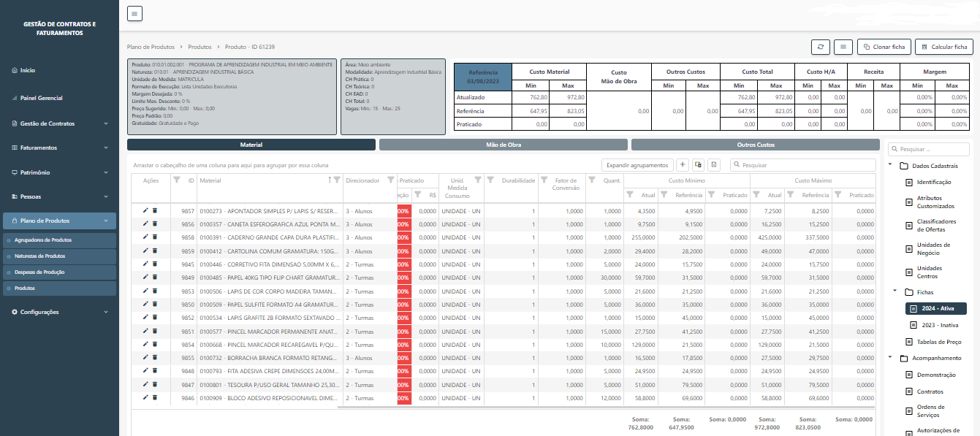The image size is (980, 436).
Task: Collapse the Dados Cadastrais tree folder
Action: [x=891, y=166]
